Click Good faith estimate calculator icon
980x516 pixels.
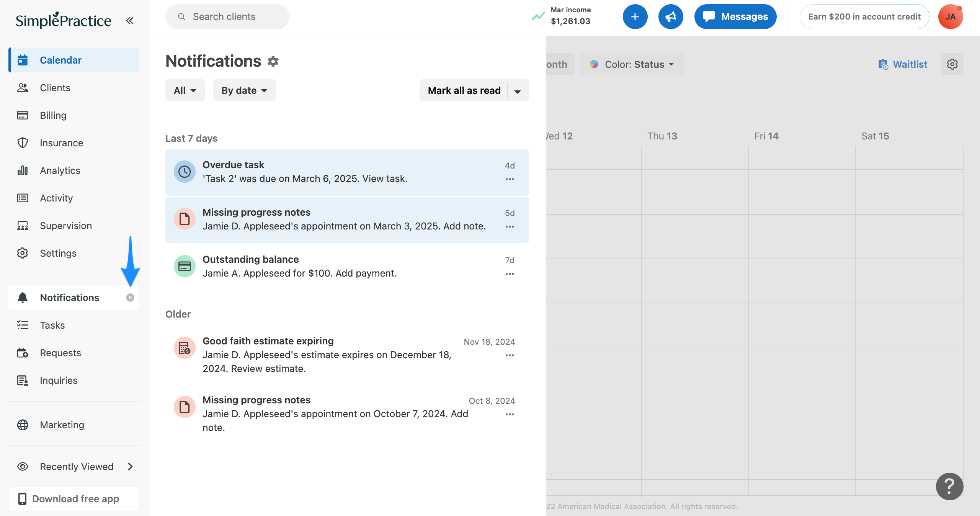pos(185,348)
